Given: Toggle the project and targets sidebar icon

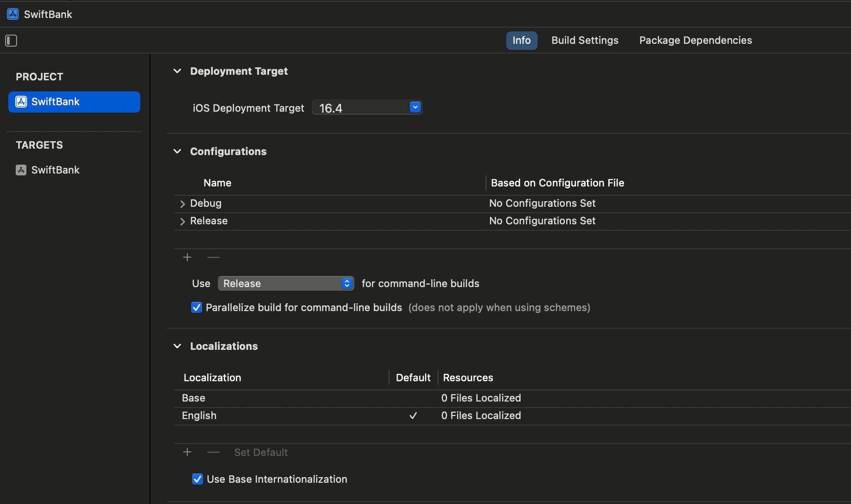Looking at the screenshot, I should point(11,41).
